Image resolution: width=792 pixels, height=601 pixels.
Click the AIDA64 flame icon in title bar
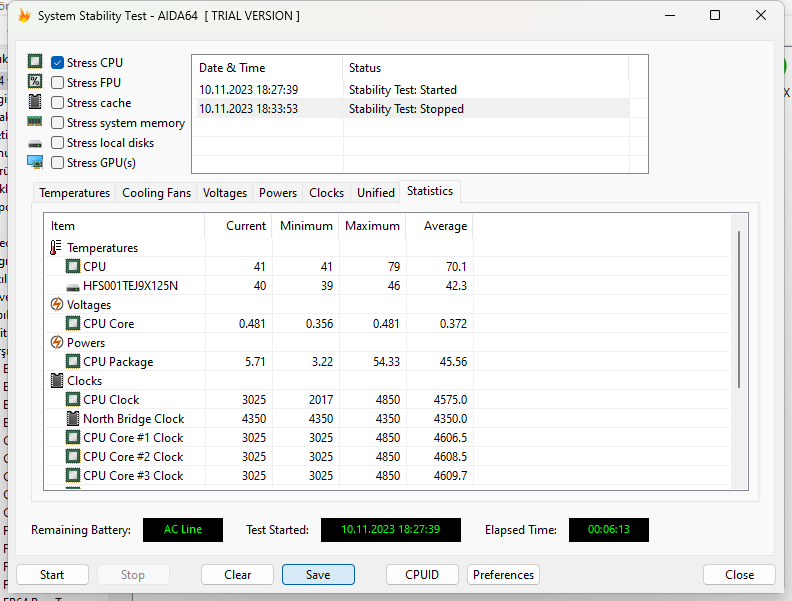click(24, 15)
